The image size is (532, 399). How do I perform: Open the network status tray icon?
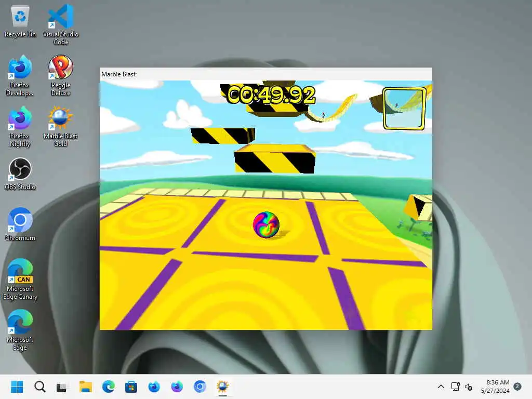point(455,387)
